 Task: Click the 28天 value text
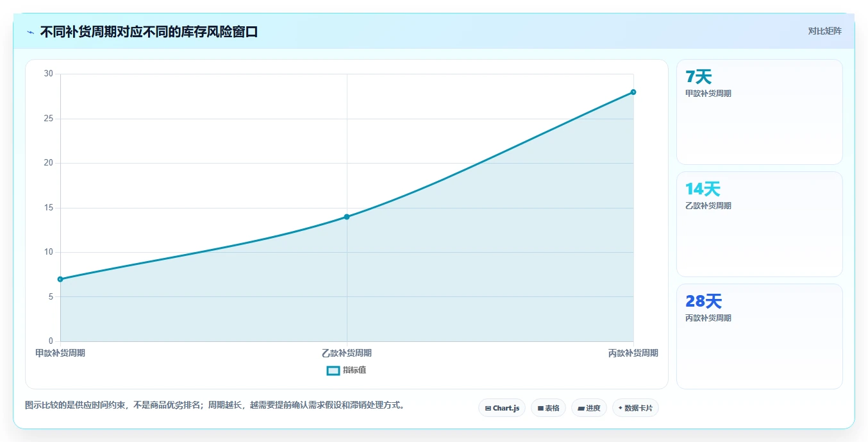click(x=704, y=302)
